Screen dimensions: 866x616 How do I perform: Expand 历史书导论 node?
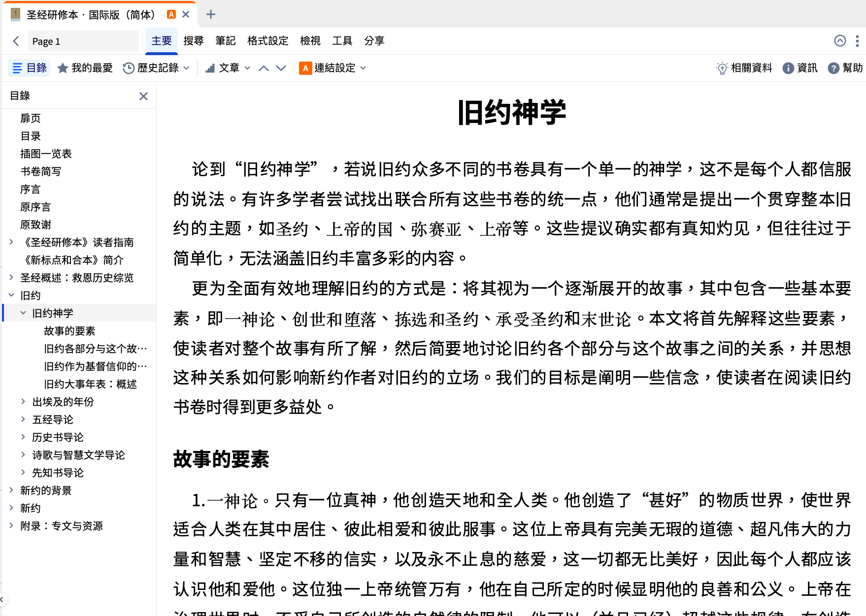[x=23, y=437]
